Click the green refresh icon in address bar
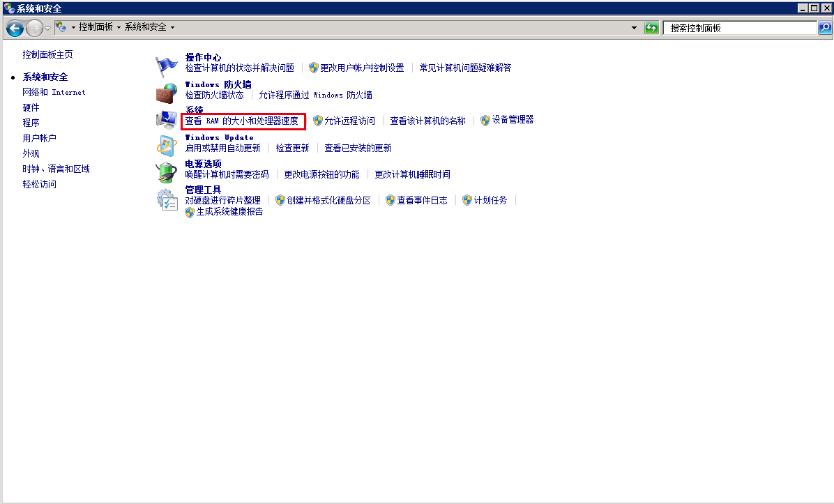The image size is (834, 504). pos(651,27)
